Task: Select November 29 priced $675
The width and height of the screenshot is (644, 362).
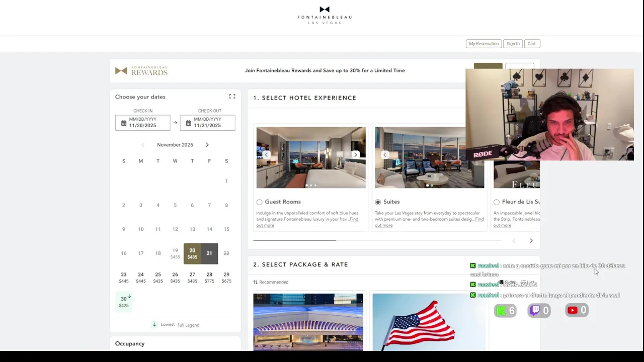Action: click(x=226, y=278)
